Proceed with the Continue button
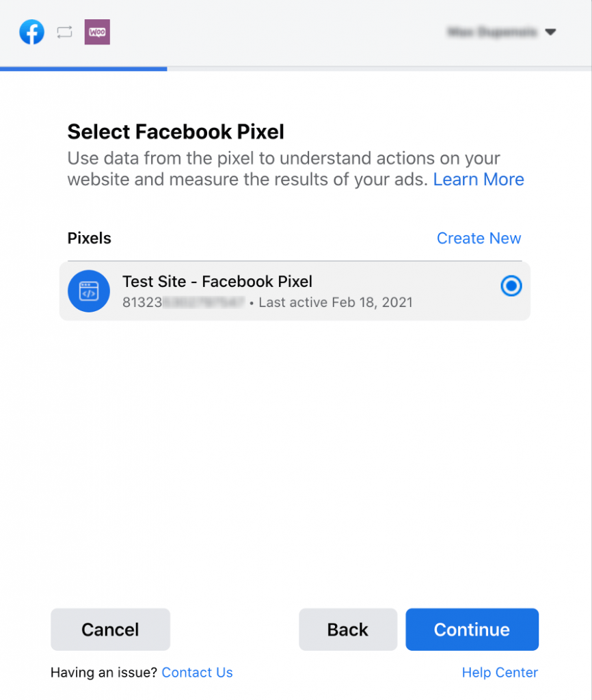The width and height of the screenshot is (592, 700). pos(472,630)
